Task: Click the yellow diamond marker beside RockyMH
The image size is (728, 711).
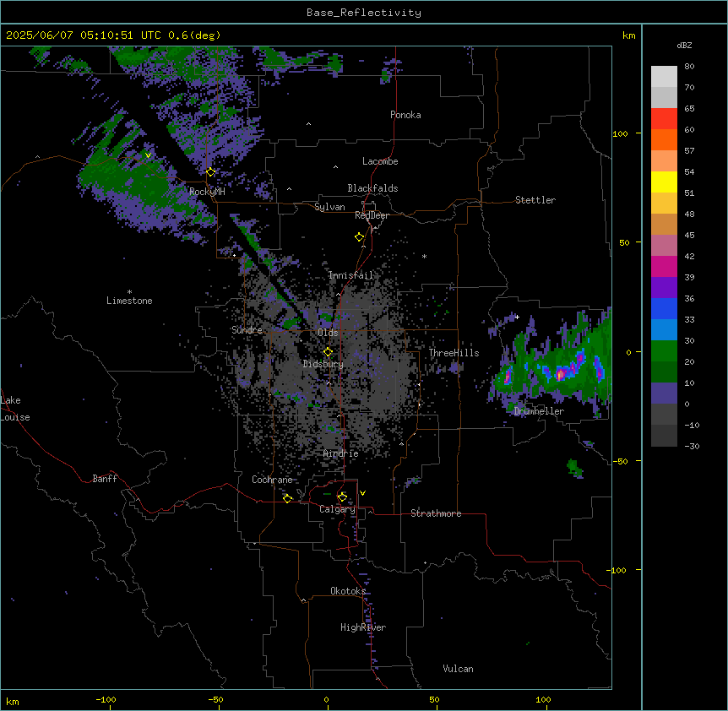Action: (x=210, y=172)
